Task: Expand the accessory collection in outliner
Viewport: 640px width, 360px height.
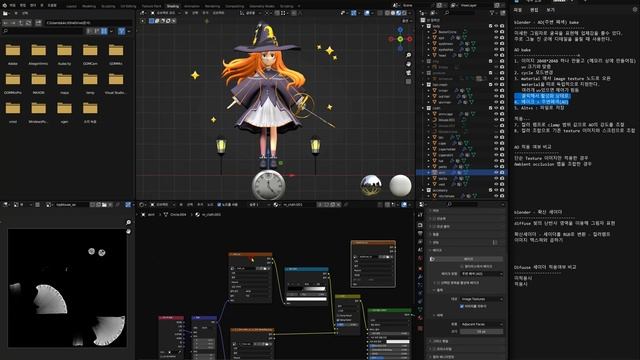Action: click(x=422, y=190)
